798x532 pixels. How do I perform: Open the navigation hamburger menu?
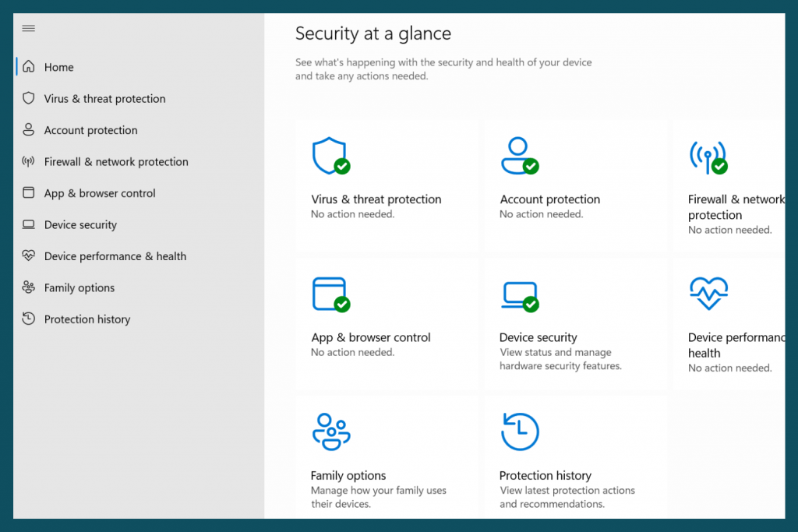coord(28,28)
